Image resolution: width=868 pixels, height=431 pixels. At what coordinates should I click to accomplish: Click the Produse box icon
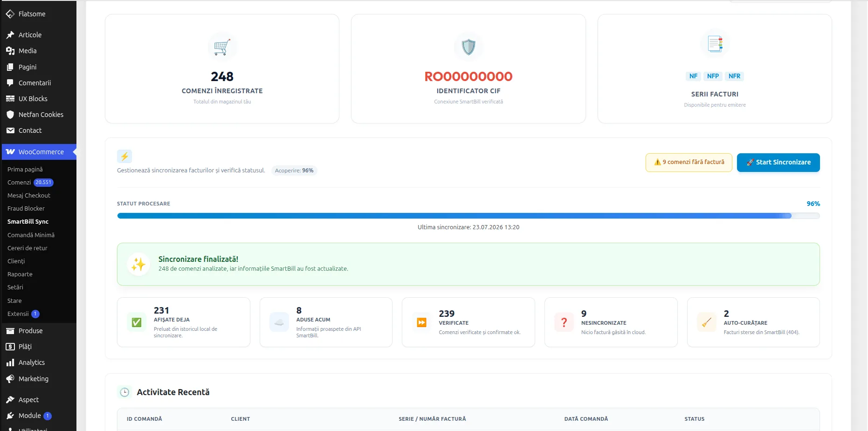click(10, 331)
